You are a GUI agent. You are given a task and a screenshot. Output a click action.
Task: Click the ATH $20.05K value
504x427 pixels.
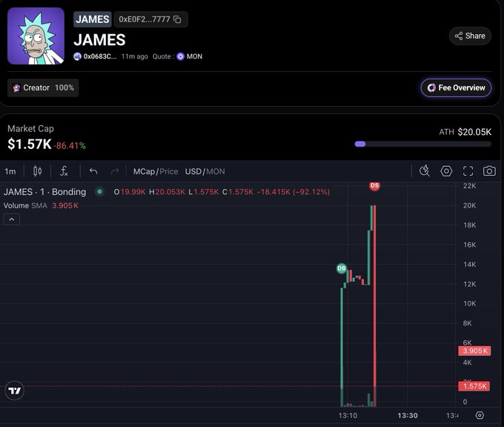tap(474, 132)
